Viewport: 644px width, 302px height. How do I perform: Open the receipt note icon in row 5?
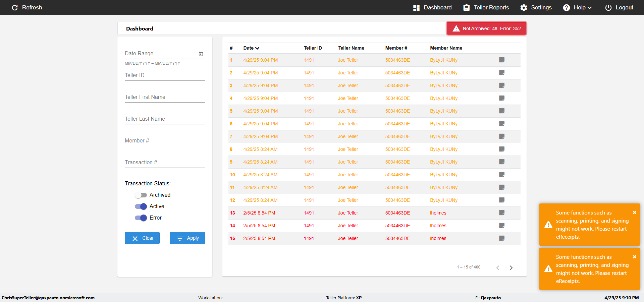(502, 111)
